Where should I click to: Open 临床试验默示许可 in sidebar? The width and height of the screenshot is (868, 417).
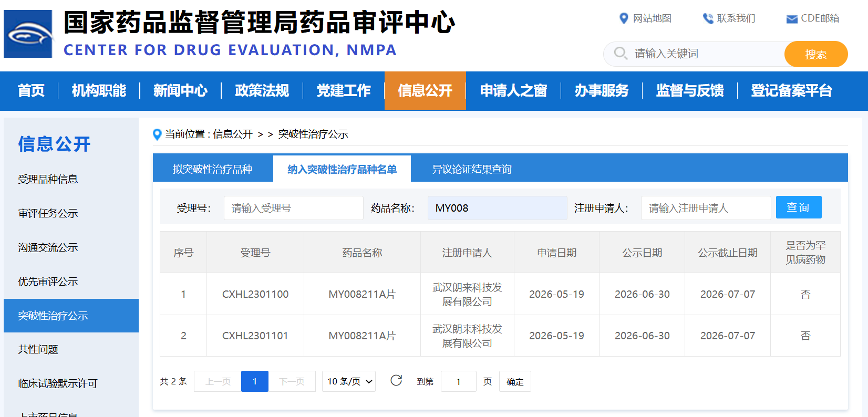click(58, 383)
